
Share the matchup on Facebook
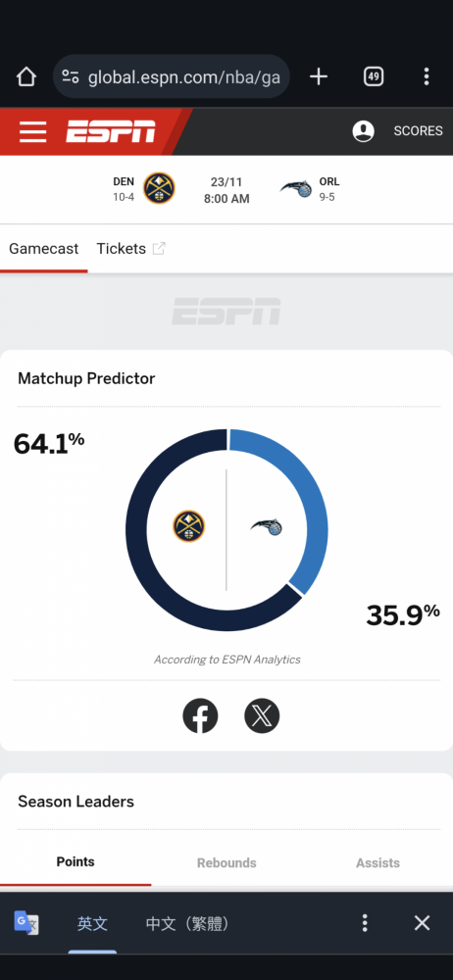click(x=200, y=715)
